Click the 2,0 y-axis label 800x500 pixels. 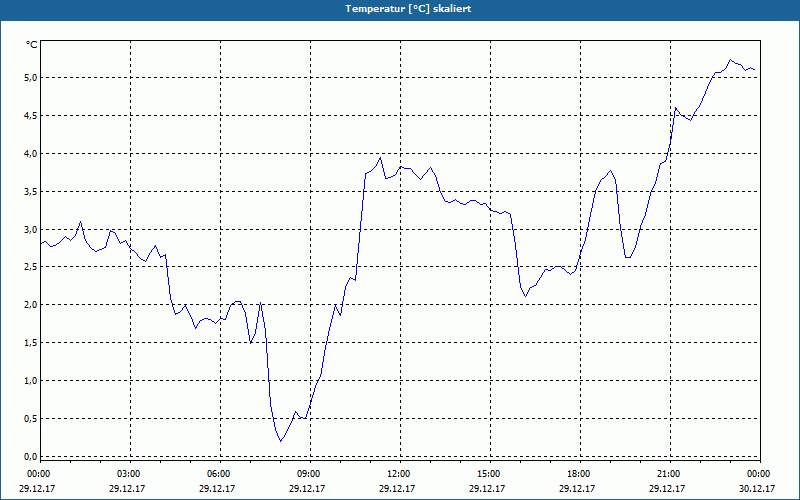[31, 305]
